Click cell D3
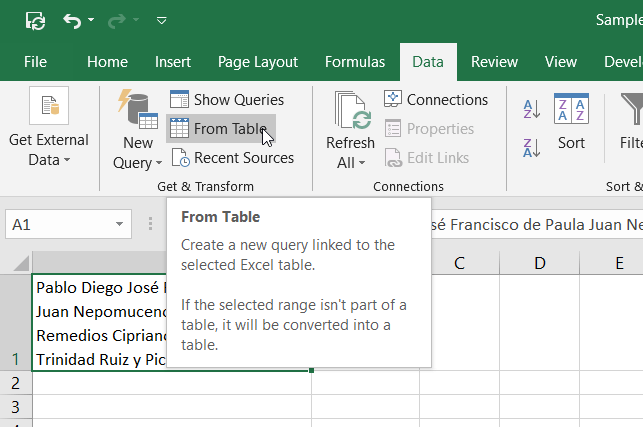Image resolution: width=643 pixels, height=427 pixels. click(540, 407)
